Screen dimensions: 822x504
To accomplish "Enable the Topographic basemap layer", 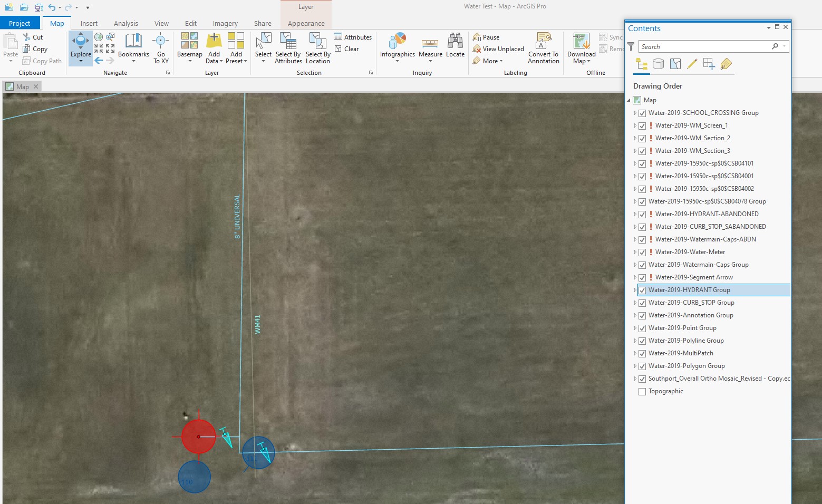I will click(x=642, y=392).
